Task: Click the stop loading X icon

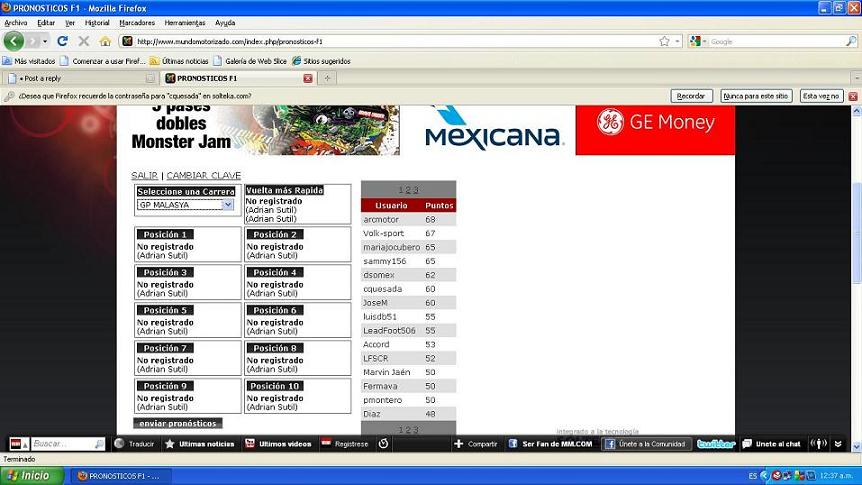Action: [x=83, y=41]
